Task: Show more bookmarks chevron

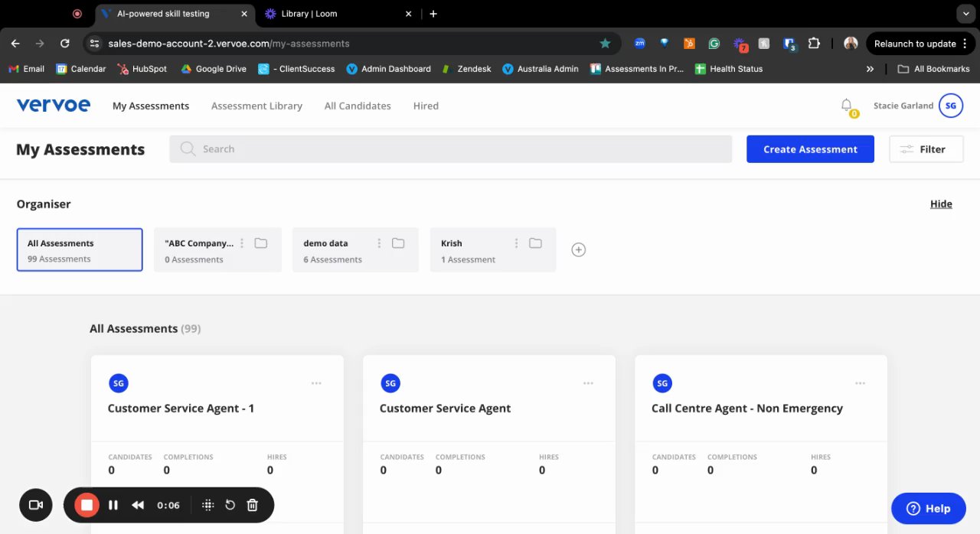Action: [870, 69]
